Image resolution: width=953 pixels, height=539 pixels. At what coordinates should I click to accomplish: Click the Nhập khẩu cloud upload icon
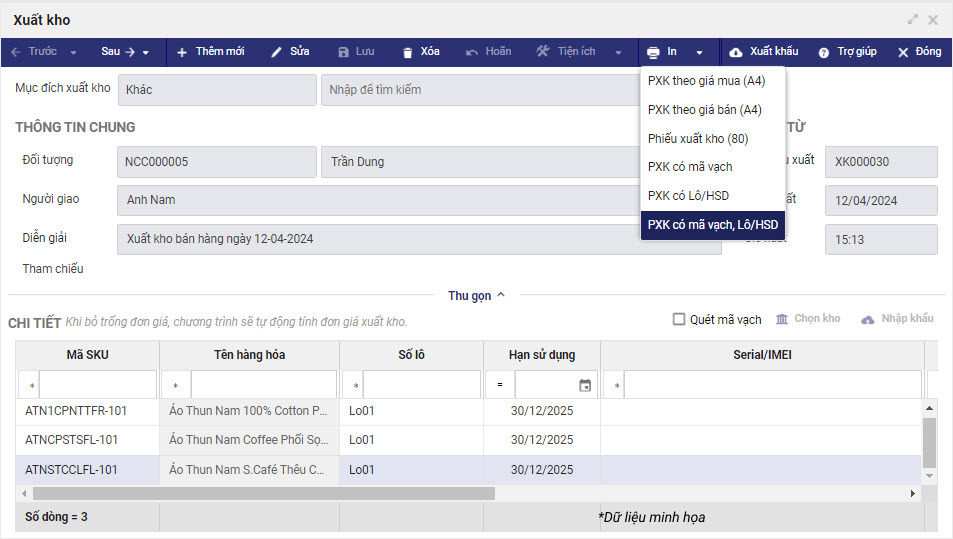[868, 319]
